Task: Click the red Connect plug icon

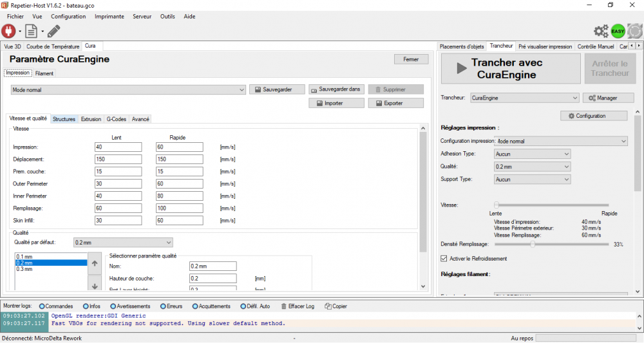Action: click(8, 31)
